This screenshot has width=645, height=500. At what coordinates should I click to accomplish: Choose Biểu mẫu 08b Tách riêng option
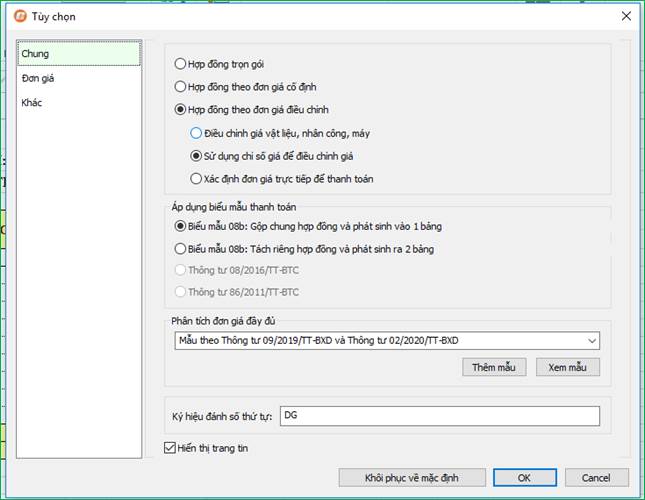(x=180, y=249)
